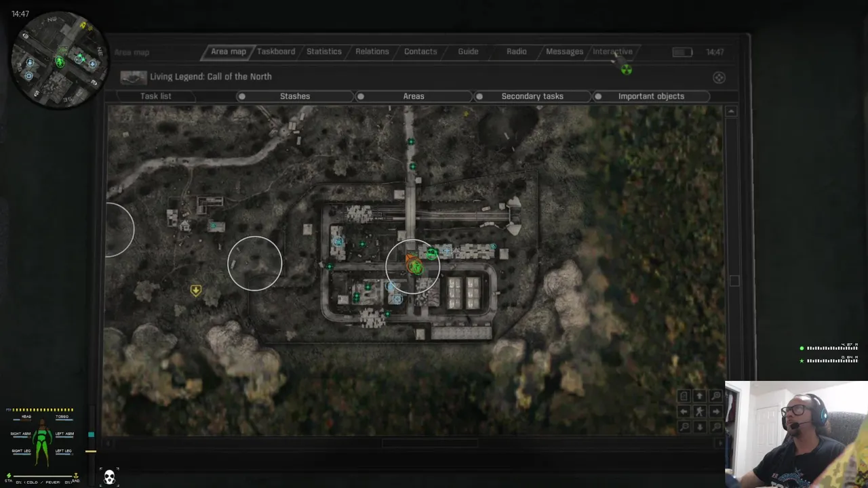Switch to the Relations tab
Image resolution: width=868 pixels, height=488 pixels.
click(372, 52)
